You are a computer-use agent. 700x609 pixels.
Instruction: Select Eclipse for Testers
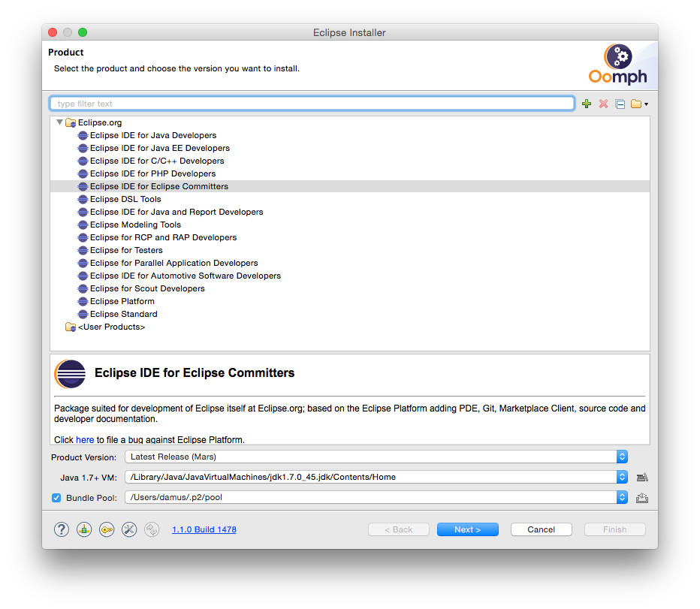(126, 251)
